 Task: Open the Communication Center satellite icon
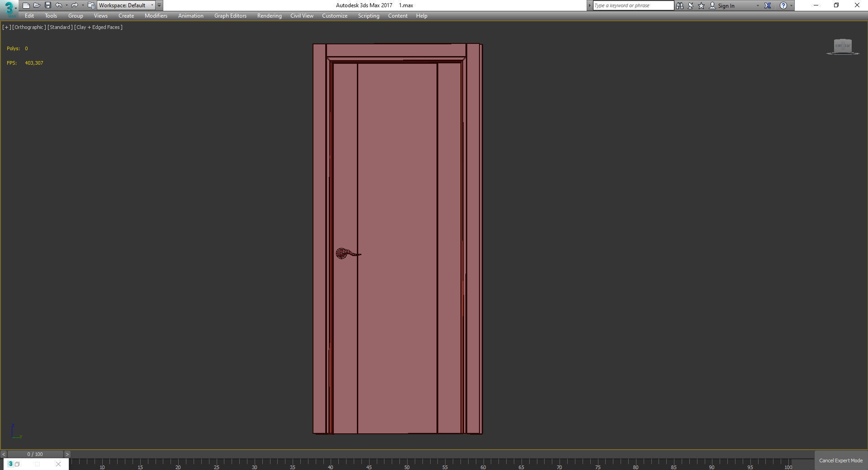[x=691, y=5]
